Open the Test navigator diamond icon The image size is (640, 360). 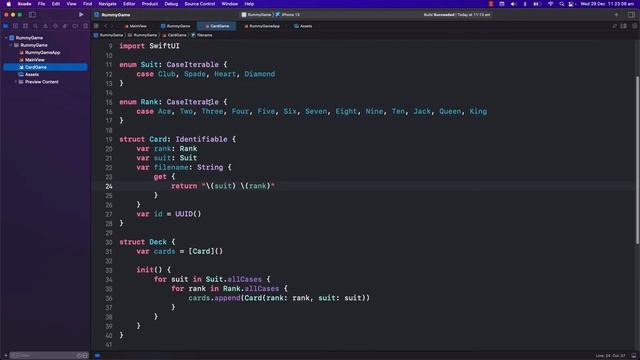(x=55, y=26)
